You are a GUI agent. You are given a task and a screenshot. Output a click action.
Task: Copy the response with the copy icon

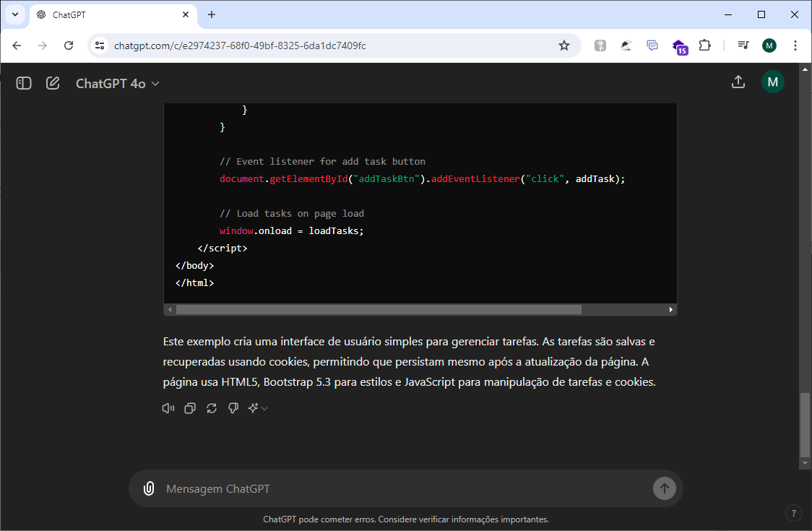[190, 408]
